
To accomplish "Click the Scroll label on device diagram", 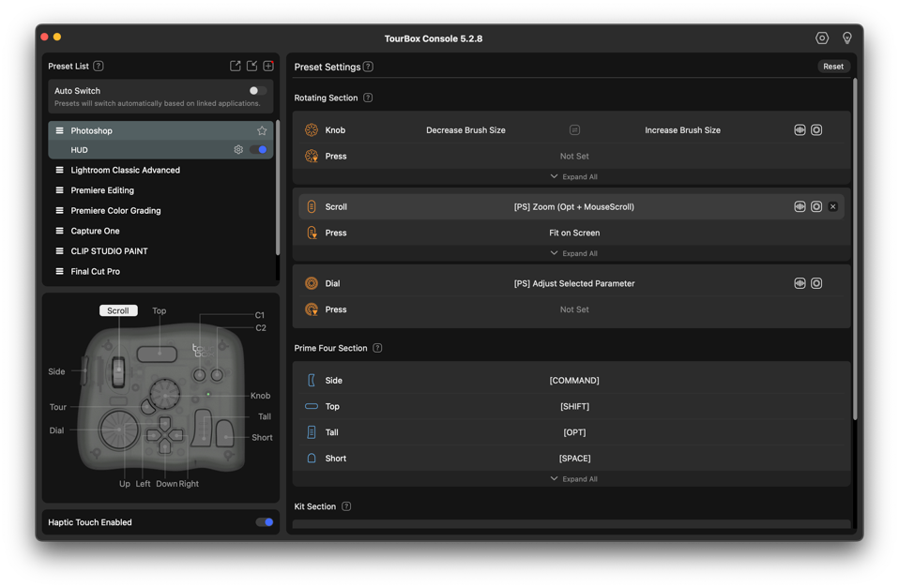I will pyautogui.click(x=118, y=310).
